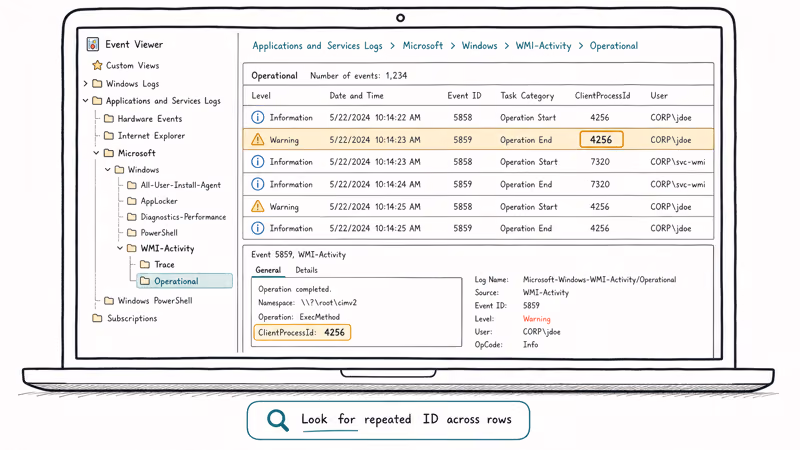This screenshot has width=800, height=450.
Task: Sort by the Date and Time column header
Action: click(x=356, y=95)
